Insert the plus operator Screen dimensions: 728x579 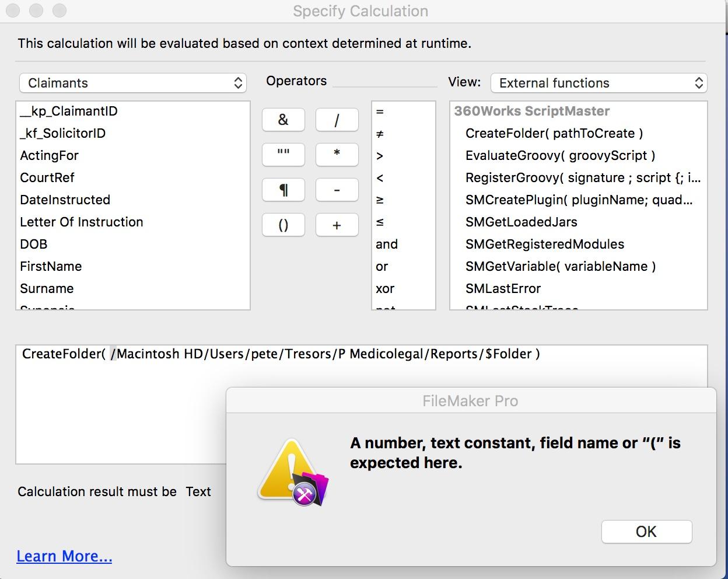(337, 225)
